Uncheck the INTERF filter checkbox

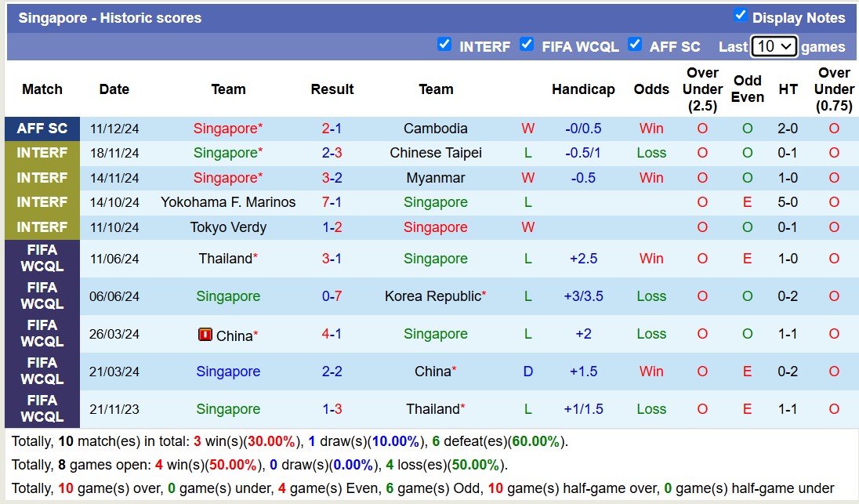click(444, 44)
